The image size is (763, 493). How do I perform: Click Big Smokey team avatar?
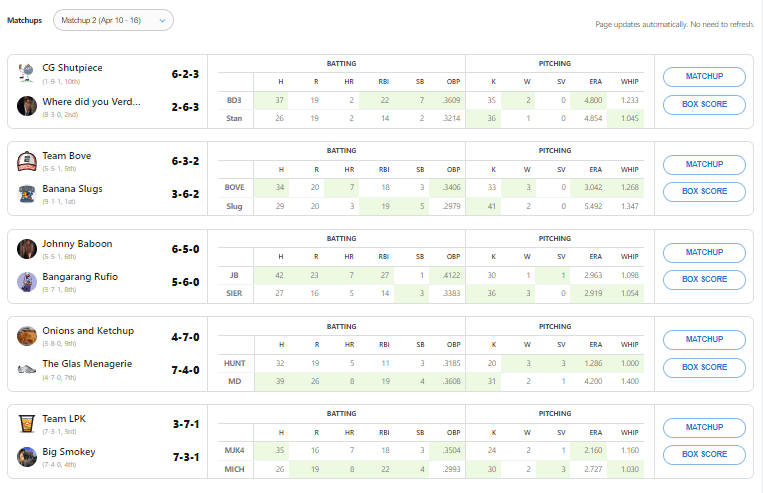27,457
